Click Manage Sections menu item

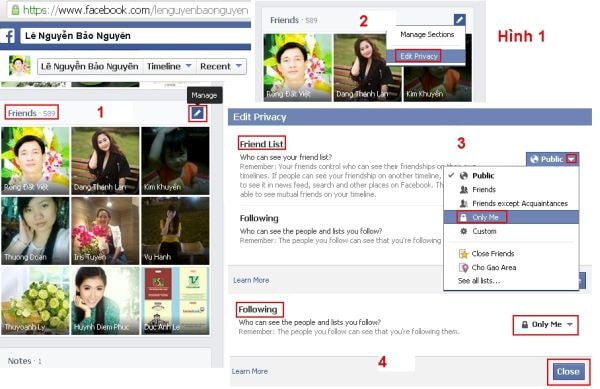click(x=427, y=34)
